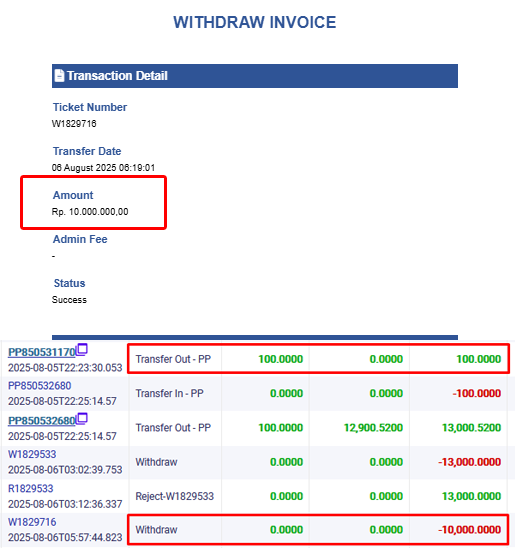The width and height of the screenshot is (515, 551).
Task: Click the 13,000.5200 value
Action: tap(471, 428)
